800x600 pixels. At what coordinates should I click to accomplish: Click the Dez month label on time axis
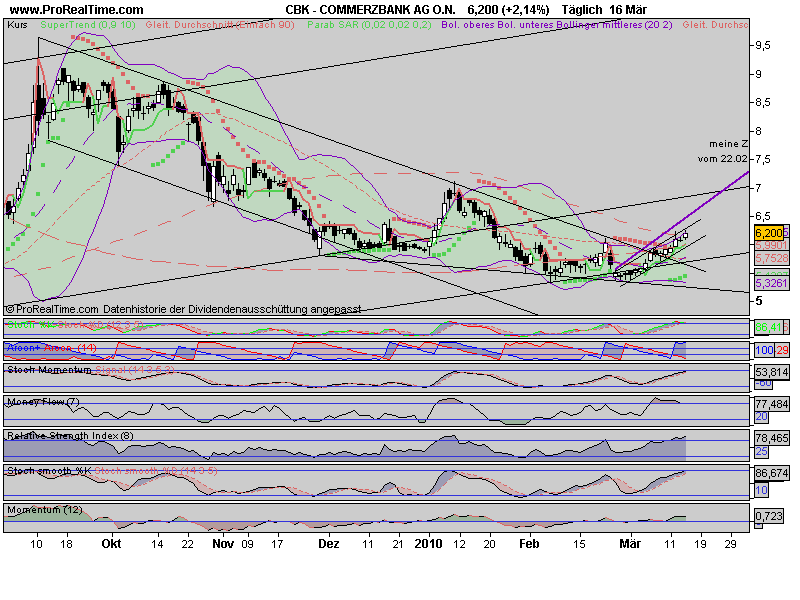pos(329,543)
